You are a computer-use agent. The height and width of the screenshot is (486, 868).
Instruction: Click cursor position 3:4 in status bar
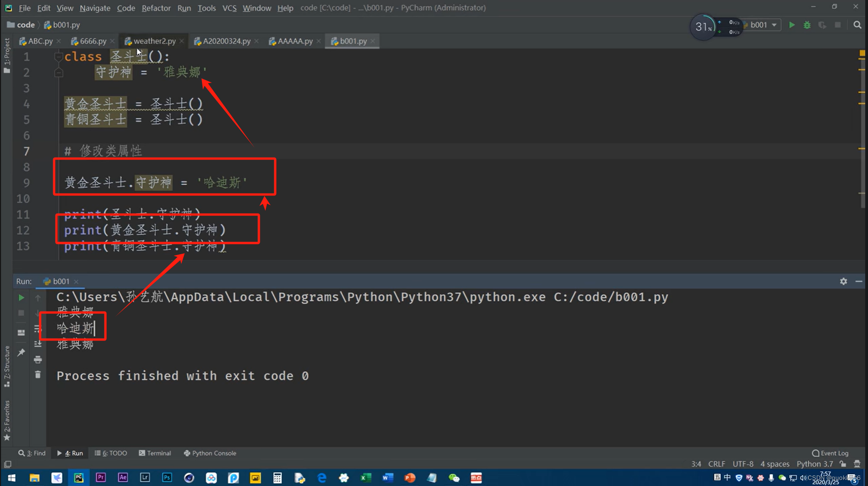(x=696, y=464)
